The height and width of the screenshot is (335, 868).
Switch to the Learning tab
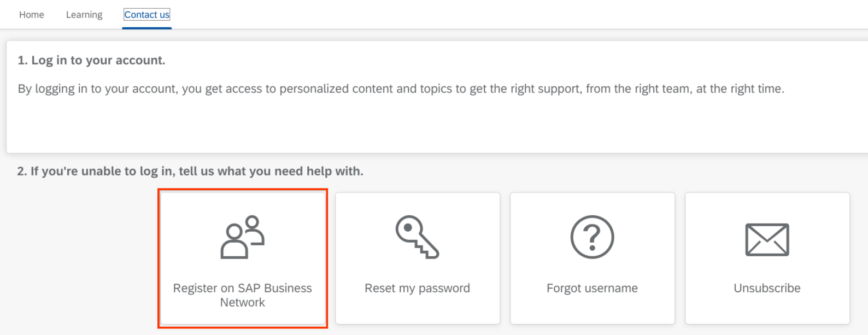[84, 15]
